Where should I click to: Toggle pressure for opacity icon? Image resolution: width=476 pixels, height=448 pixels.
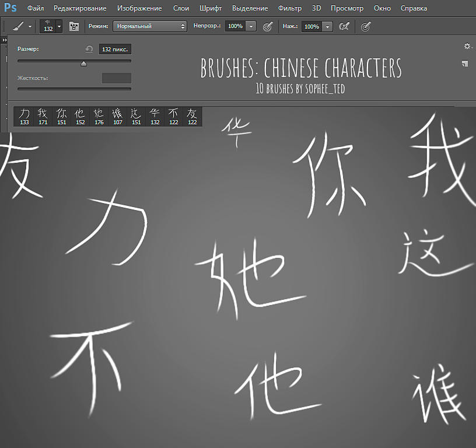[x=268, y=26]
